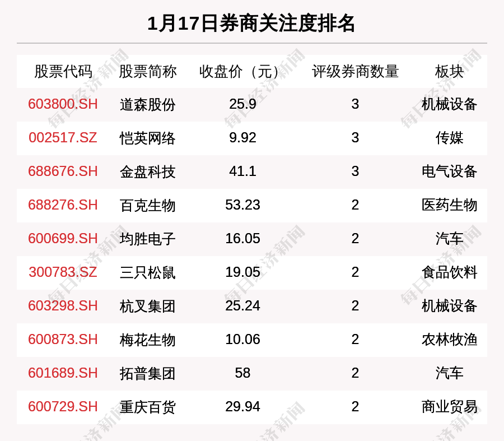Click broker count 2 in 杭叉集团 row
Image resolution: width=504 pixels, height=441 pixels.
355,305
